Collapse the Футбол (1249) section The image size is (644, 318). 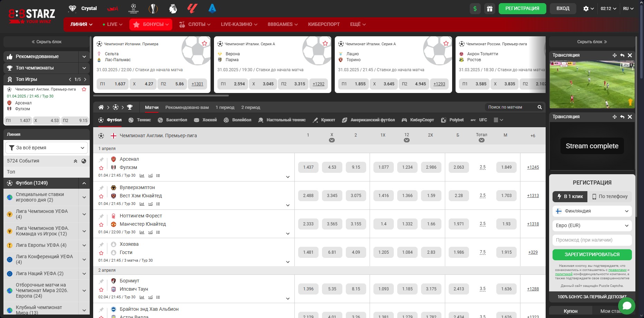[84, 183]
